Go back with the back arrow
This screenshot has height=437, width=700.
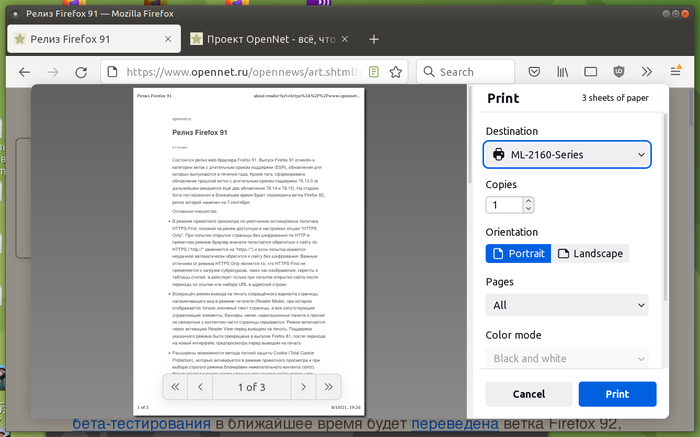coord(25,72)
